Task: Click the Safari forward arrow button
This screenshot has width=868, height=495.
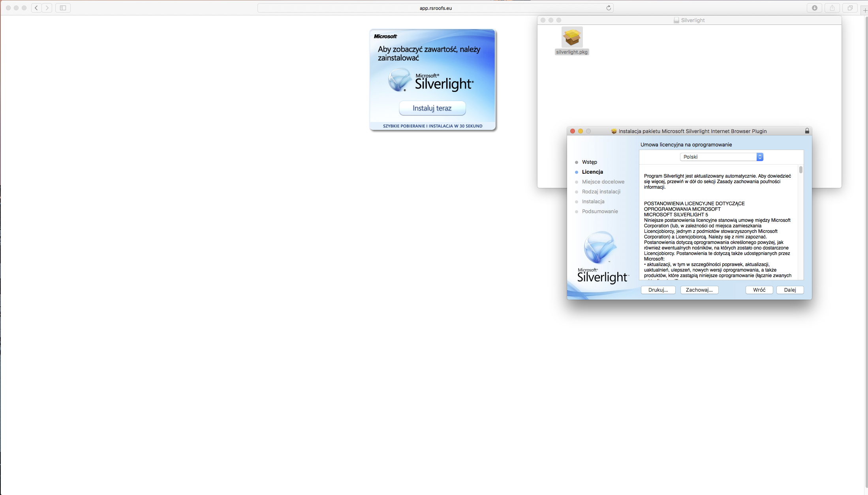Action: (x=47, y=8)
